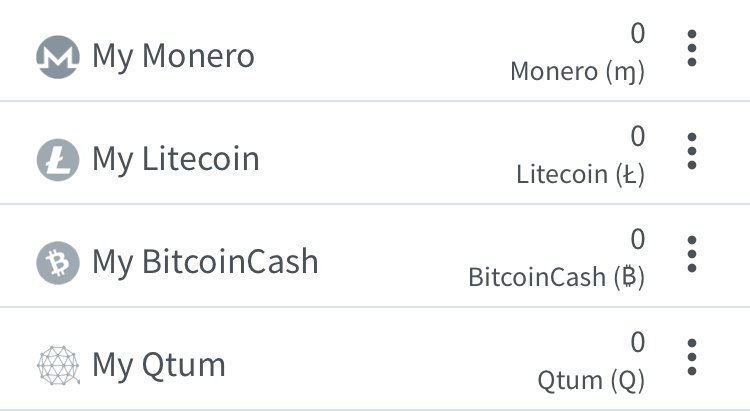Select the My Monero wallet name

tap(173, 57)
